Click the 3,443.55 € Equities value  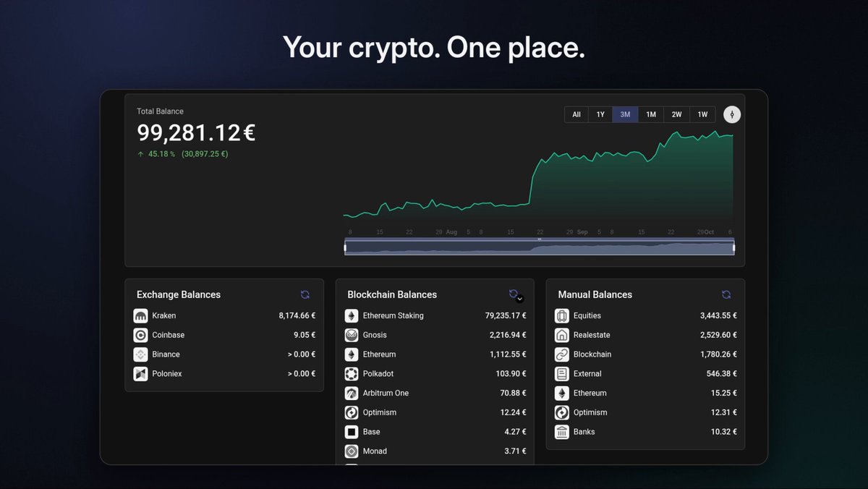(719, 316)
